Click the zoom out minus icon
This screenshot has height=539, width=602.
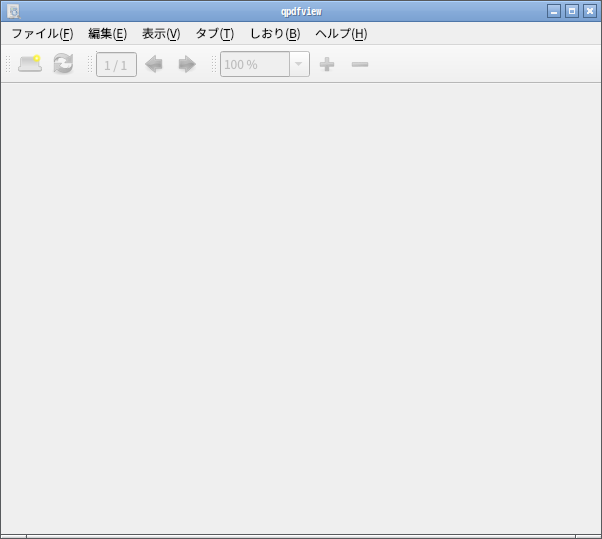(360, 64)
